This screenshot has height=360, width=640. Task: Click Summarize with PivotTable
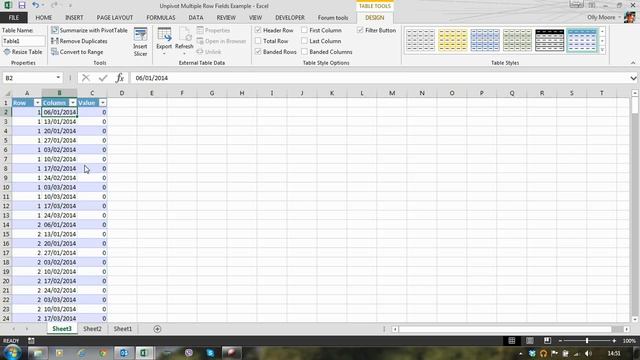click(89, 30)
